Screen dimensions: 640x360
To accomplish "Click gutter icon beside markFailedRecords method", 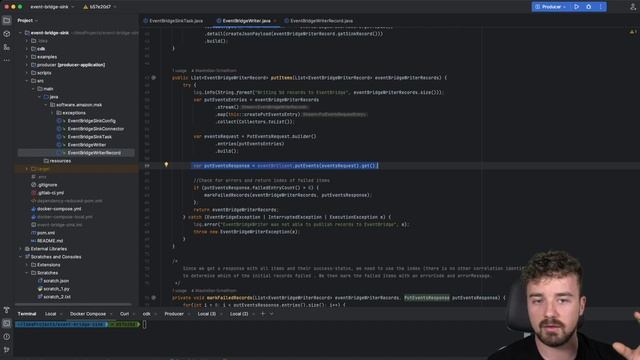I will click(x=154, y=298).
